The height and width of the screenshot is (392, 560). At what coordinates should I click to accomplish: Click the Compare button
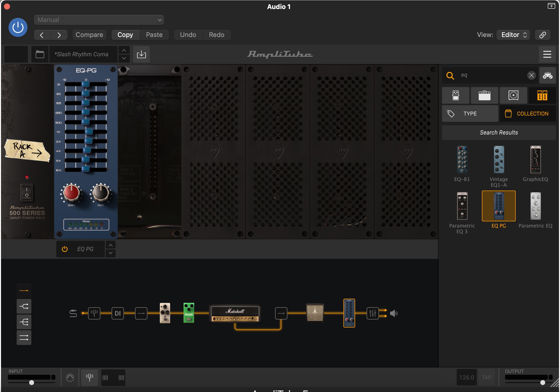89,35
